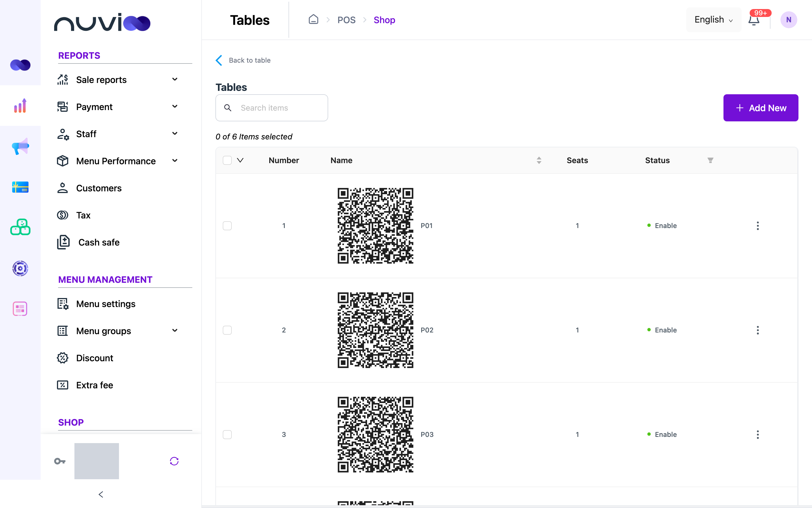This screenshot has height=508, width=812.
Task: Click the Customers person icon
Action: pyautogui.click(x=62, y=188)
